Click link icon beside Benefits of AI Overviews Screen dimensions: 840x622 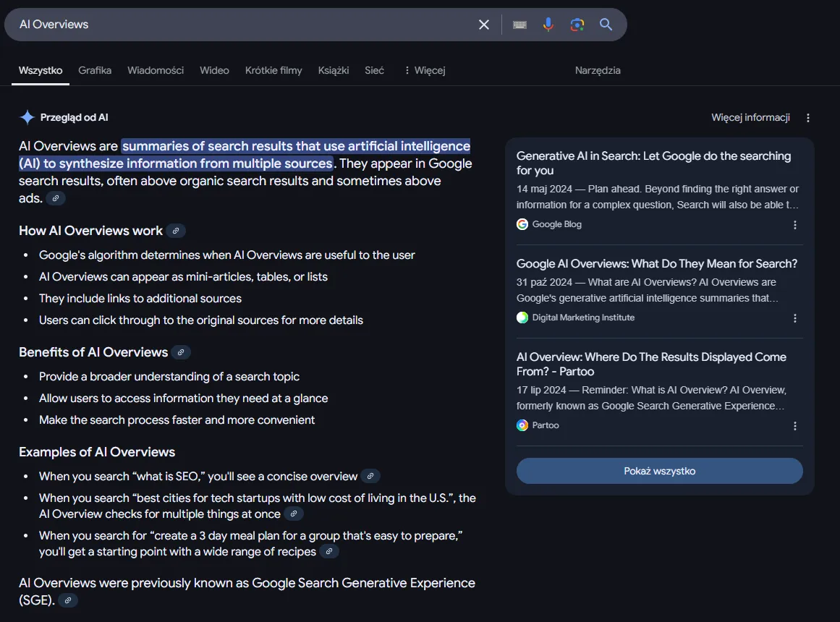click(181, 352)
